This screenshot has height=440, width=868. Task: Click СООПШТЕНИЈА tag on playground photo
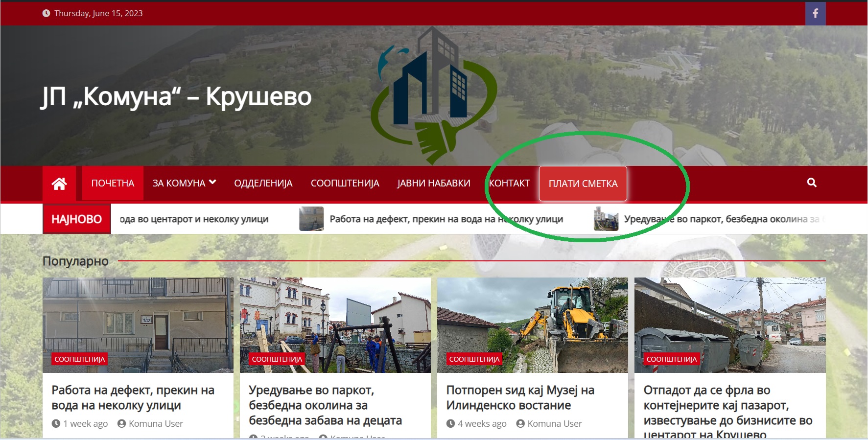(x=277, y=359)
